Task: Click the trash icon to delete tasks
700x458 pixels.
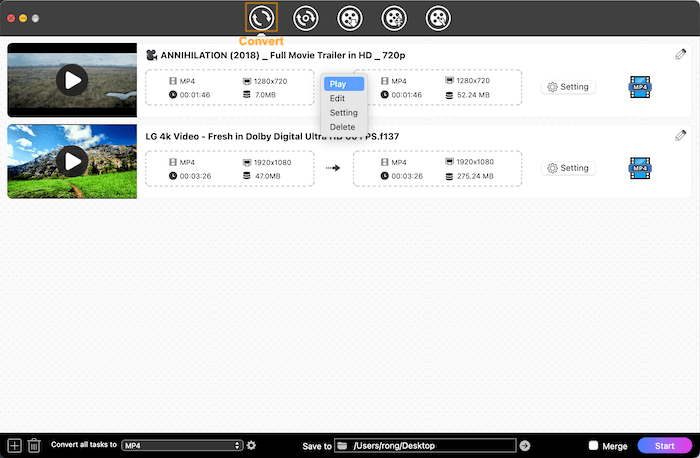Action: pos(34,445)
